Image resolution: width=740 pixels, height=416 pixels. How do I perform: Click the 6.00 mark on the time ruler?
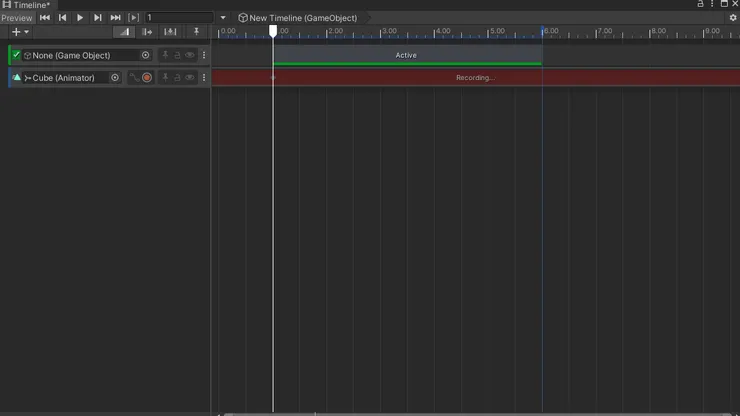551,31
